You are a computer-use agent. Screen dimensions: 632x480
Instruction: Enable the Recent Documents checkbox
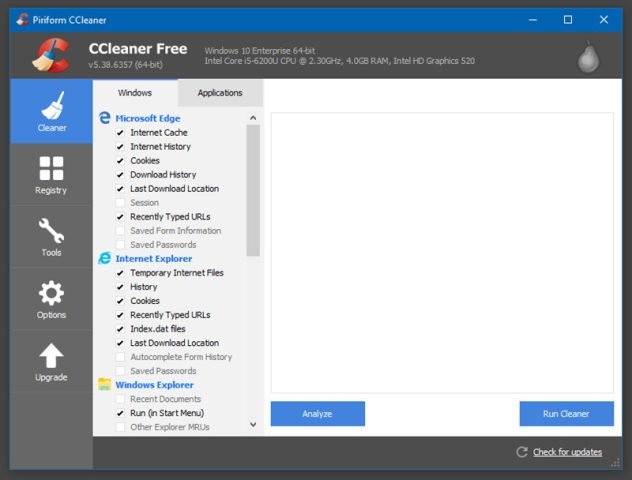point(121,399)
